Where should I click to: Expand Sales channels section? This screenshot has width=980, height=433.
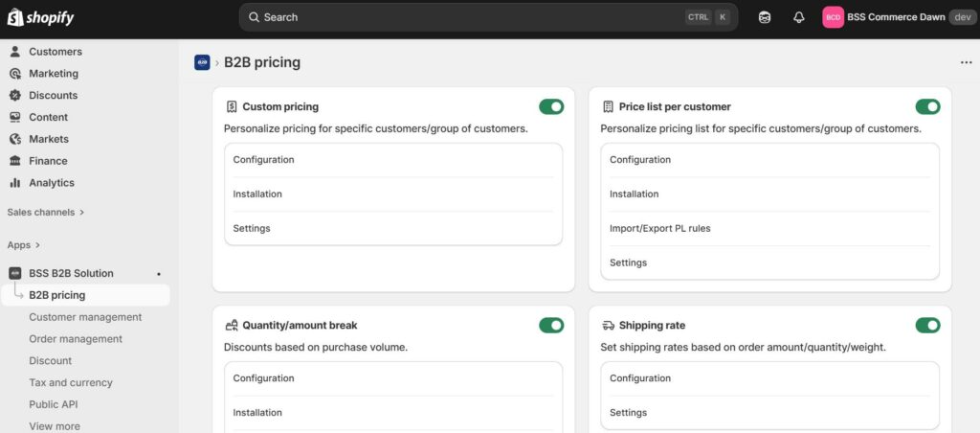click(x=46, y=212)
